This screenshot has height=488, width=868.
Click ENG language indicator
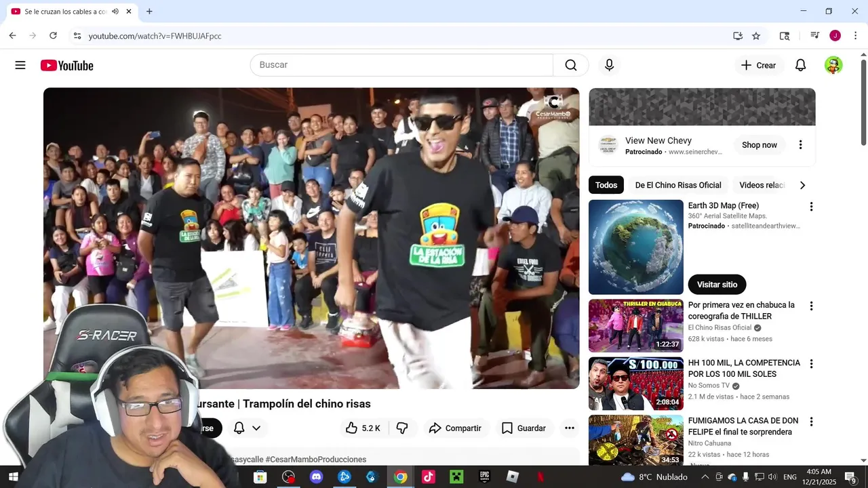point(789,477)
